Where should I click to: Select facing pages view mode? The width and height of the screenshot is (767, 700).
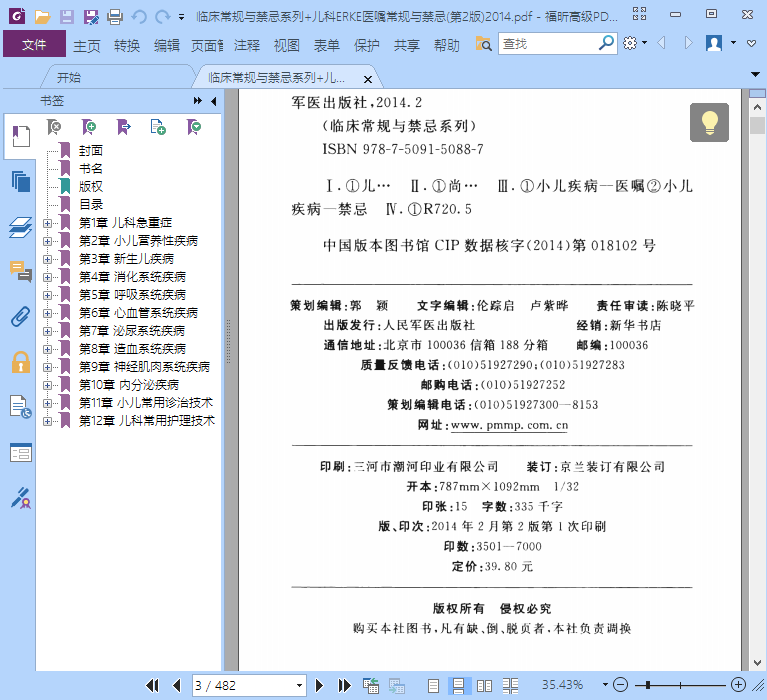484,686
